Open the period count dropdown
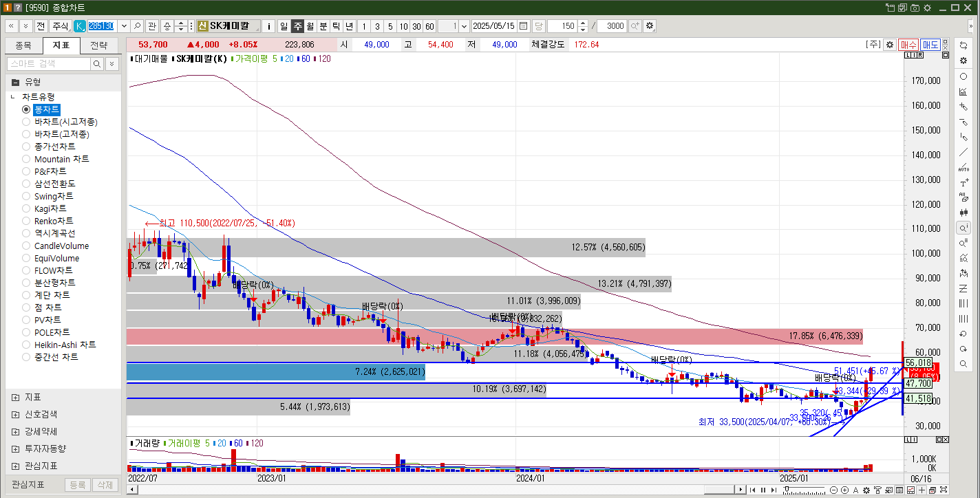 point(464,26)
